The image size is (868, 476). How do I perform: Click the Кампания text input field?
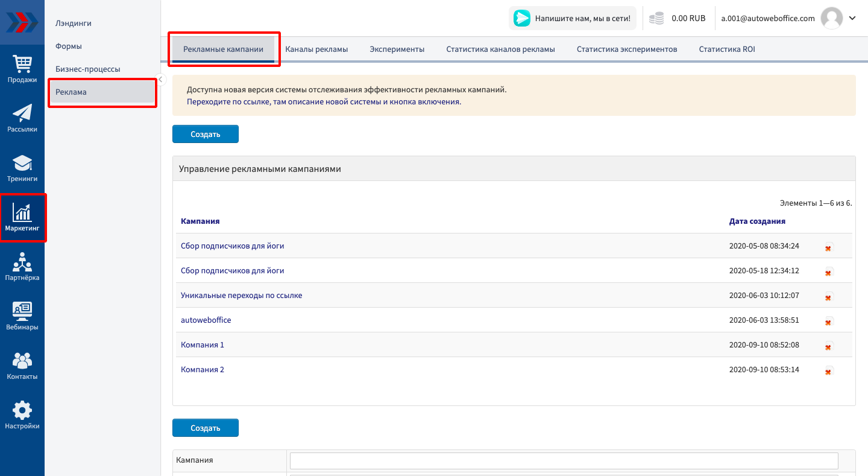564,460
